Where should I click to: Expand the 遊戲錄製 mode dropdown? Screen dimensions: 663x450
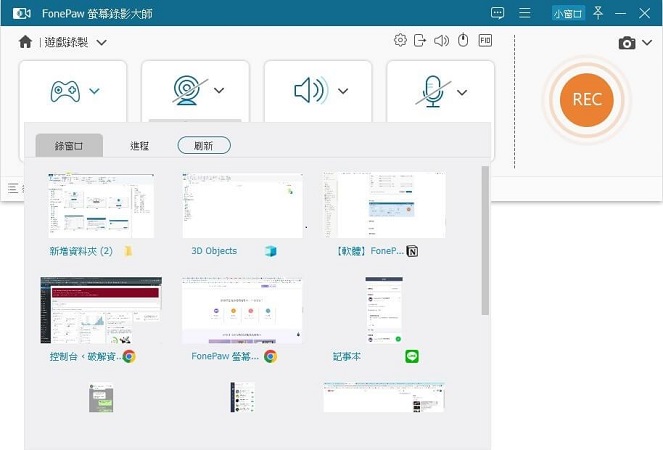point(101,42)
